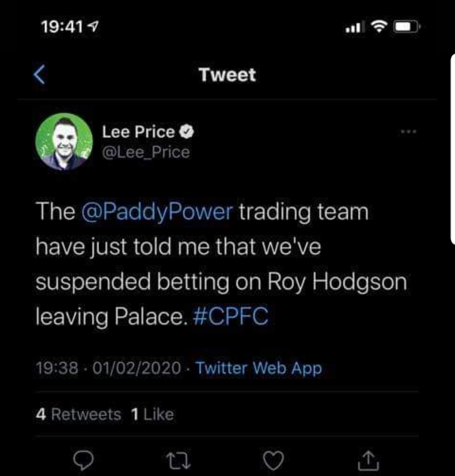
Task: Click the Twitter Web App source link
Action: pyautogui.click(x=259, y=368)
